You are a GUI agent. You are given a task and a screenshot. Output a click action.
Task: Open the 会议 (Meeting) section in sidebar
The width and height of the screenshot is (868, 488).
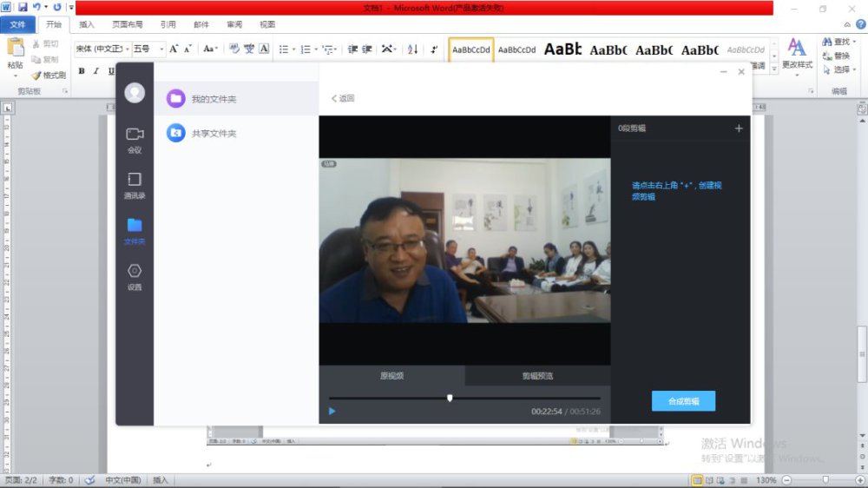coord(135,138)
